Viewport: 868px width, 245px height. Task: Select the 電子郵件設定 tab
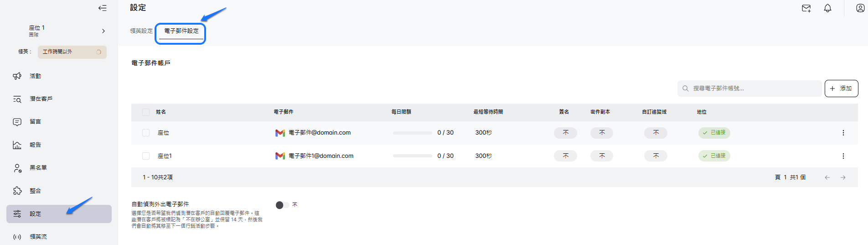(x=181, y=31)
